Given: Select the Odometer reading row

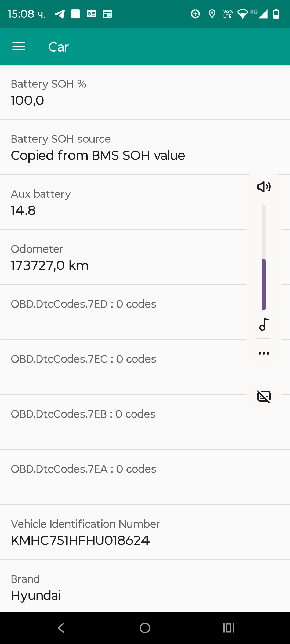Looking at the screenshot, I should 121,258.
